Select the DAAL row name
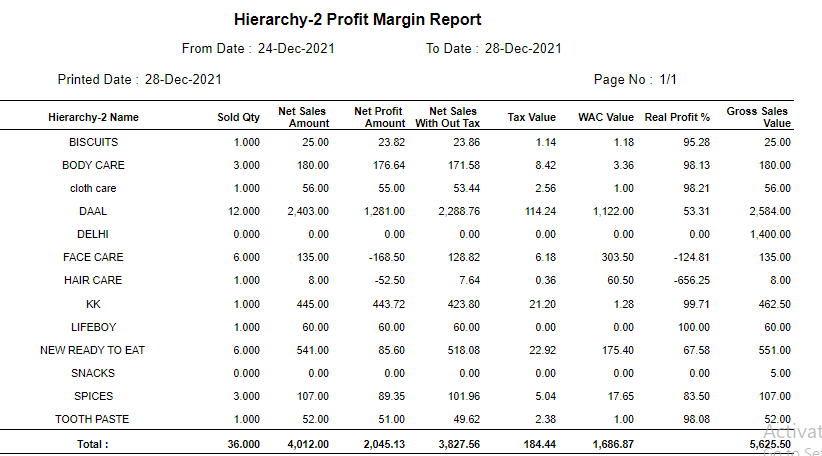822x456 pixels. tap(93, 211)
